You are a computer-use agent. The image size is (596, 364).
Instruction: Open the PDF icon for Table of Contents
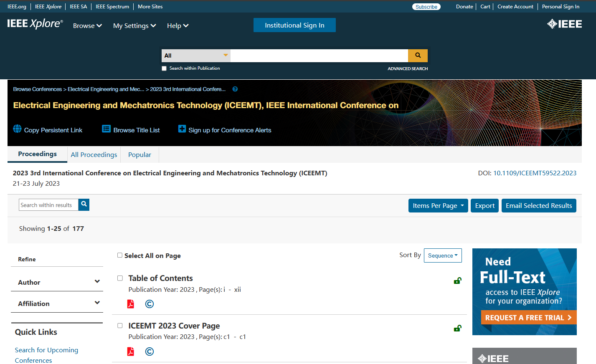131,304
